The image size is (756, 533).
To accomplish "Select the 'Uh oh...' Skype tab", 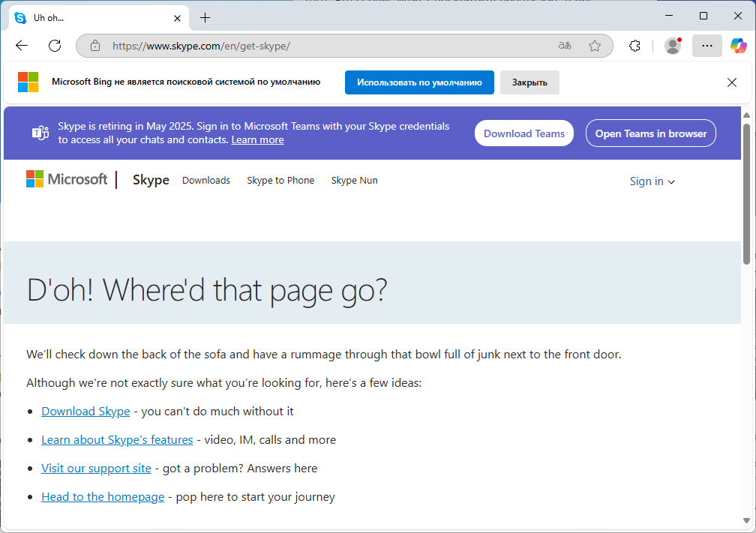I will tap(99, 18).
